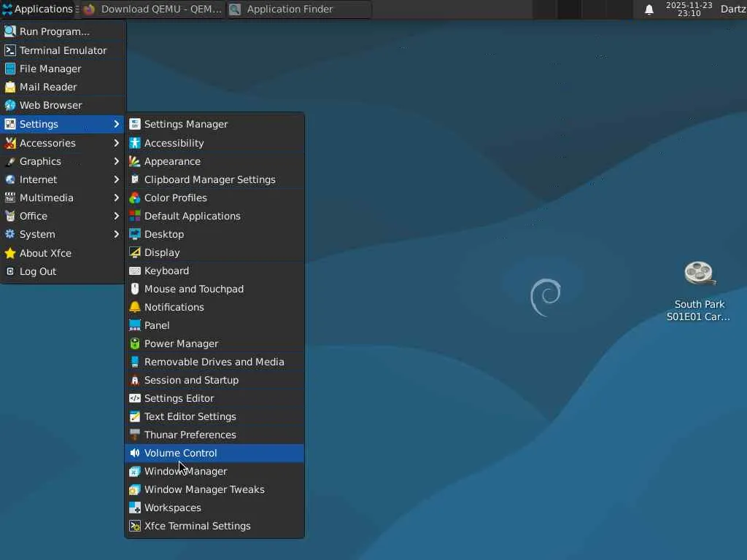Click the Applications menu button
The width and height of the screenshot is (747, 560).
38,9
